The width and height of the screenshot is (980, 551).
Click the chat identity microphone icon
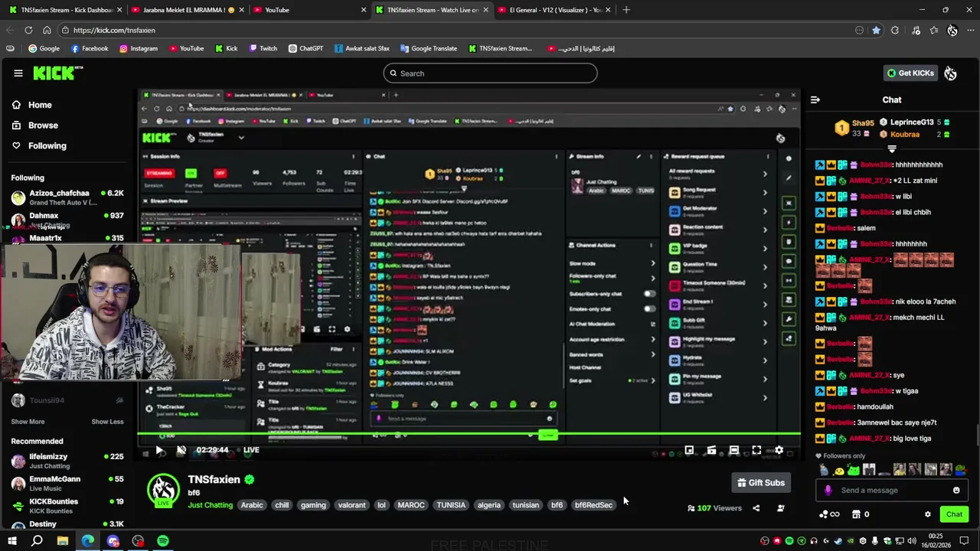827,491
